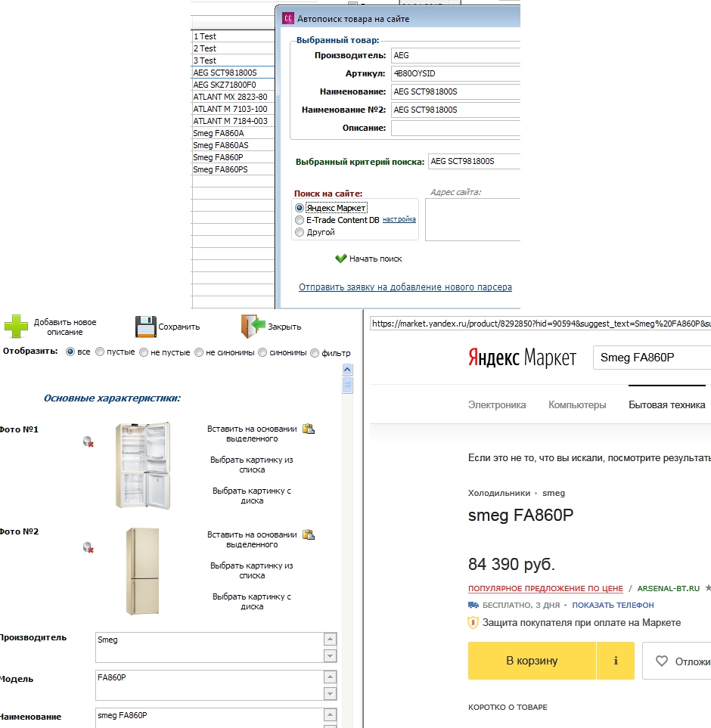
Task: Click Отложить button
Action: click(677, 661)
